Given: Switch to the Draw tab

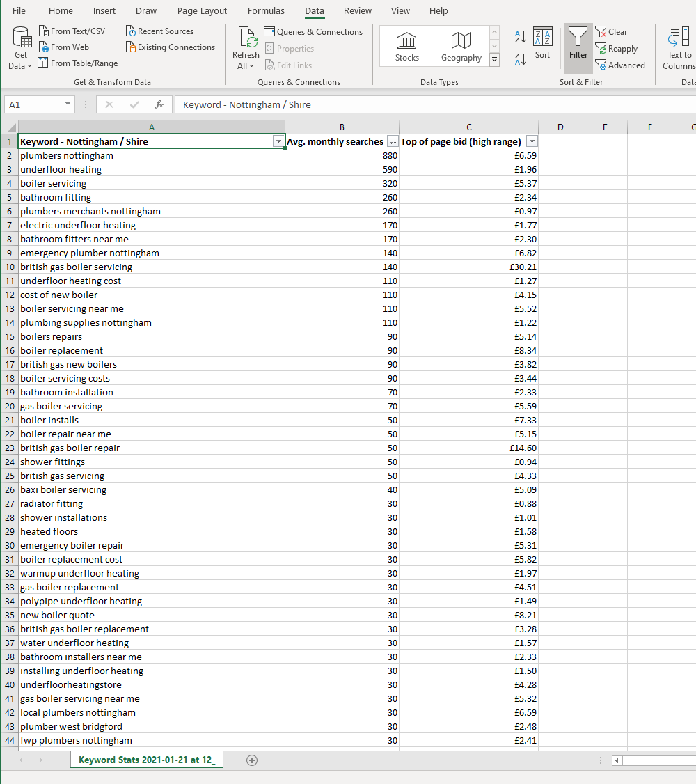Looking at the screenshot, I should (146, 10).
